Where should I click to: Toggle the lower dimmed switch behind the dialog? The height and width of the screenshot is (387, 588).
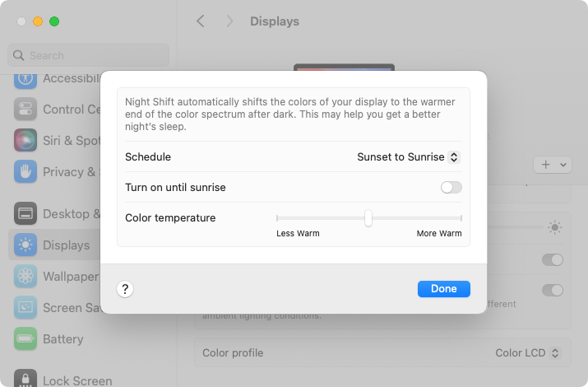click(553, 290)
